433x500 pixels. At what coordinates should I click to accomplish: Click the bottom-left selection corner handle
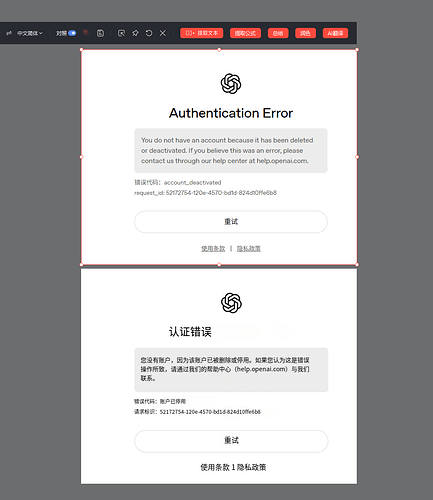click(x=81, y=265)
